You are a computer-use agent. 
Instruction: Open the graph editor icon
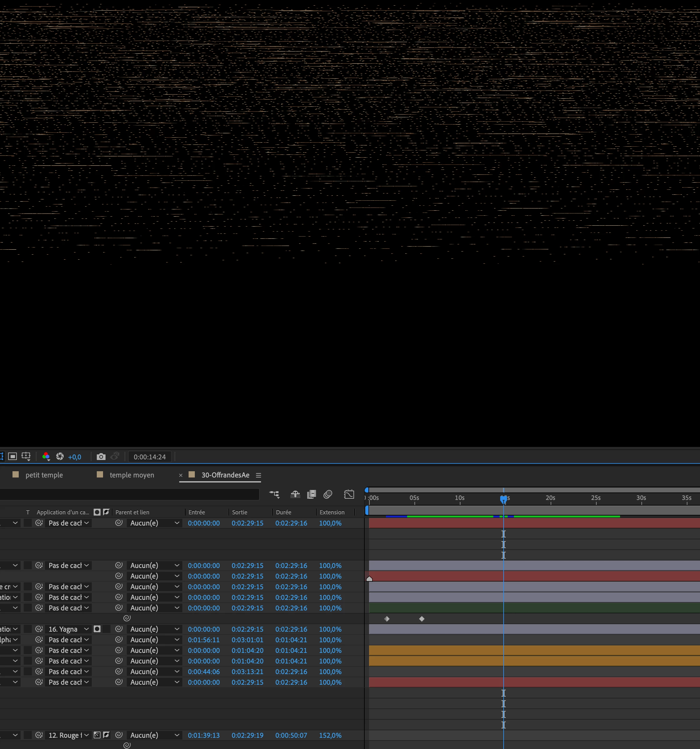(x=349, y=494)
